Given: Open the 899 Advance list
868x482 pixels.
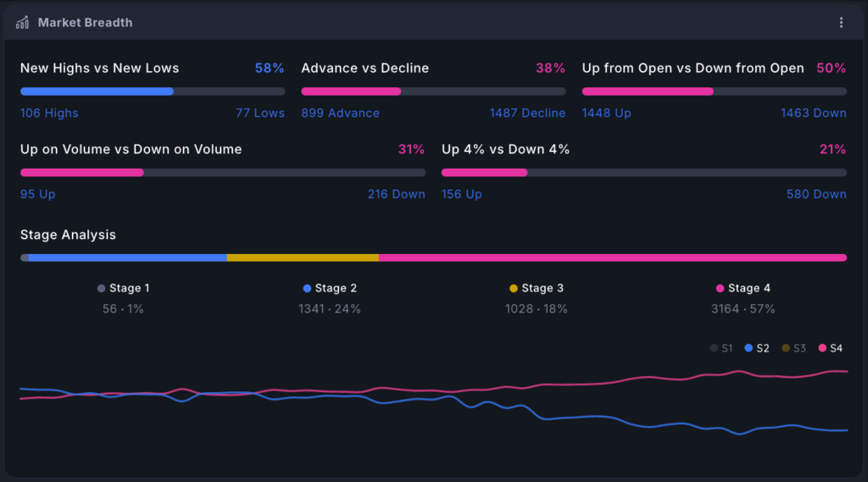Looking at the screenshot, I should click(x=341, y=113).
